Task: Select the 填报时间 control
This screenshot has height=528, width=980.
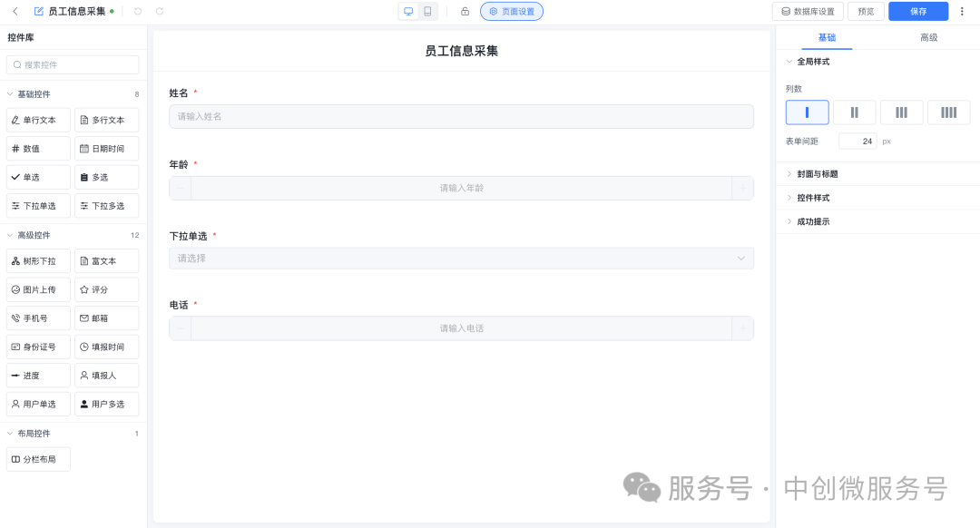Action: pyautogui.click(x=107, y=347)
